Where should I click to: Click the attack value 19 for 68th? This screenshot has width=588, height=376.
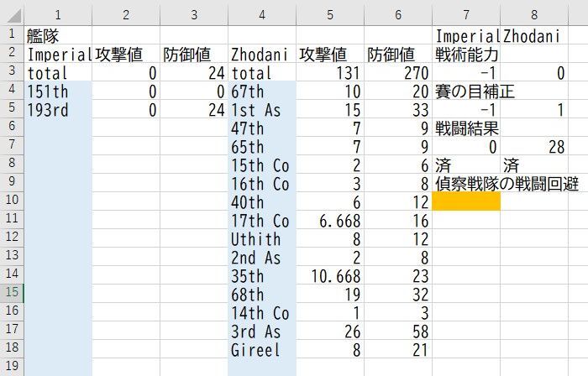click(330, 293)
